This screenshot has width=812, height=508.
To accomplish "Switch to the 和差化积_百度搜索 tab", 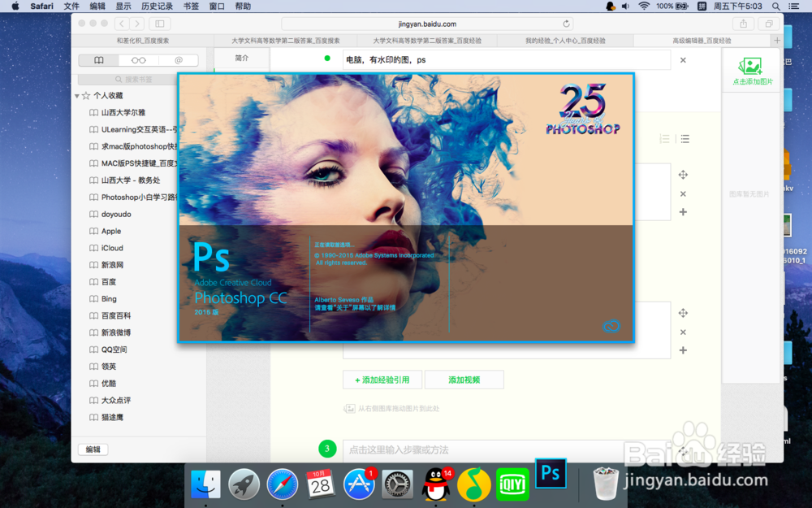I will coord(142,41).
